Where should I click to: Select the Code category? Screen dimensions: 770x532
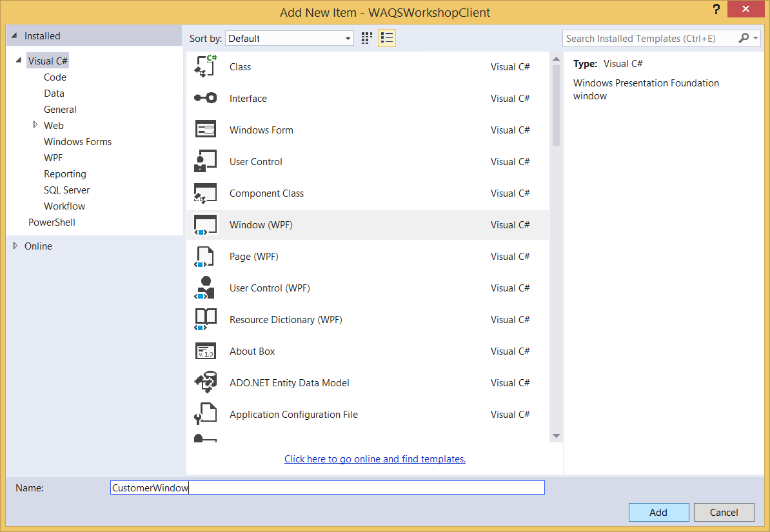(55, 77)
